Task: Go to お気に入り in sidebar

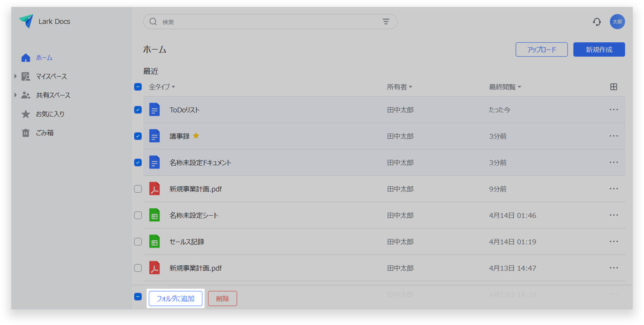Action: (x=50, y=114)
